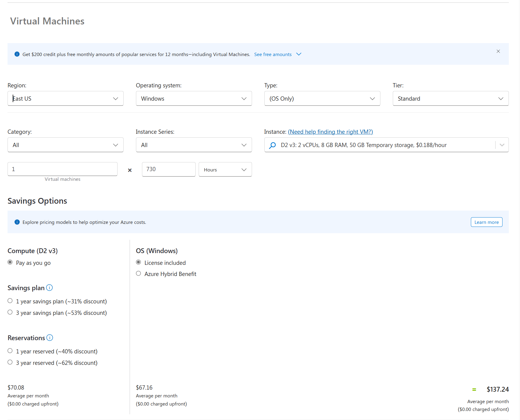Viewport: 520px width, 420px height.
Task: Click the info icon in the $200 credit banner
Action: [17, 54]
